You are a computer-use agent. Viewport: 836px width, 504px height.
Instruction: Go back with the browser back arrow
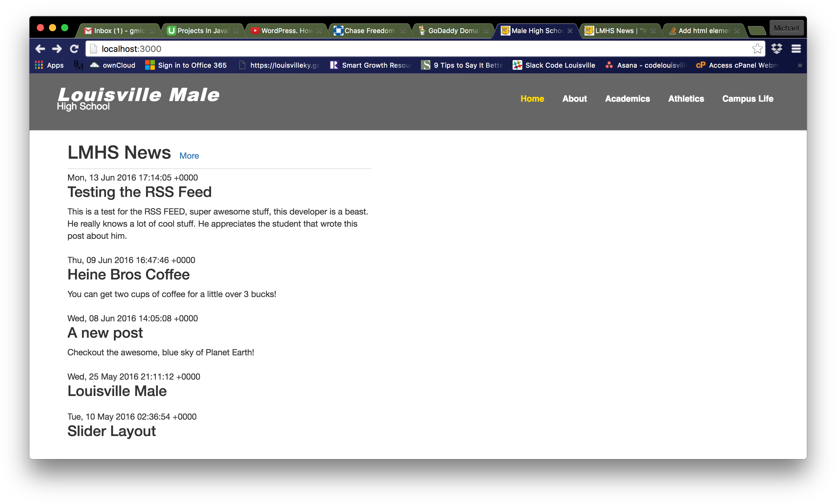(x=40, y=49)
